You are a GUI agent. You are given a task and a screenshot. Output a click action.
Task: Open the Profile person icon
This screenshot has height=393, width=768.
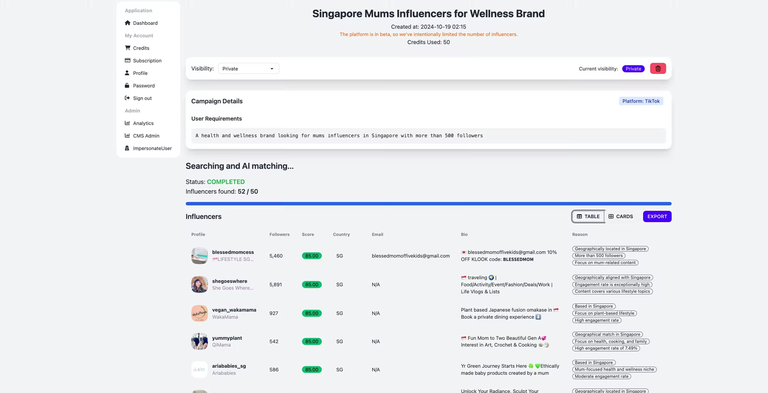pyautogui.click(x=127, y=73)
